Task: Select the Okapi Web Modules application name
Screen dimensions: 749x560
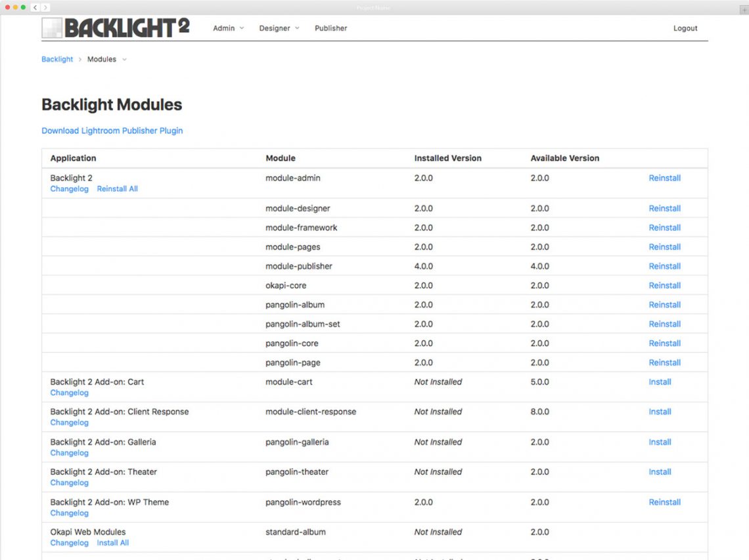Action: [88, 532]
